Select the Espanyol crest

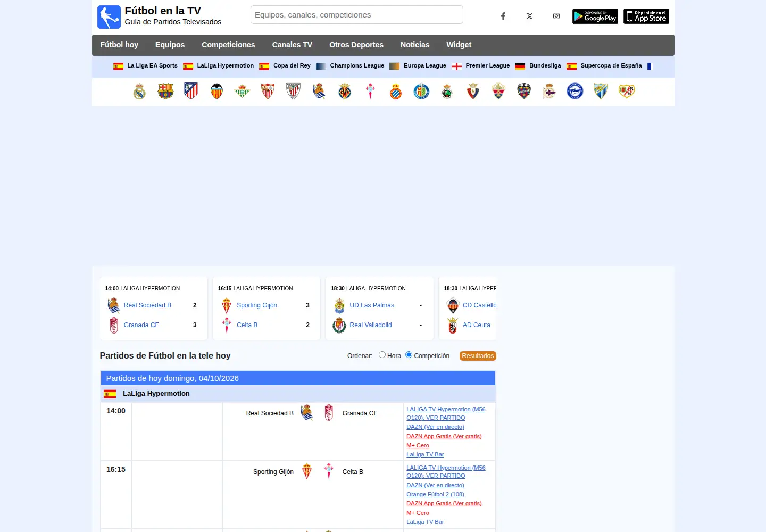pos(396,92)
